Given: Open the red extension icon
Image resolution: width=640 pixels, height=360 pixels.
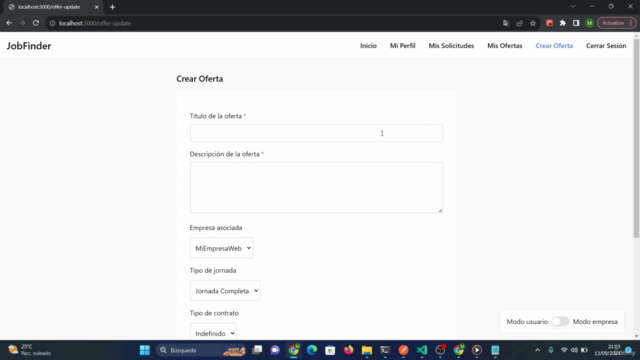Looking at the screenshot, I should tap(549, 23).
